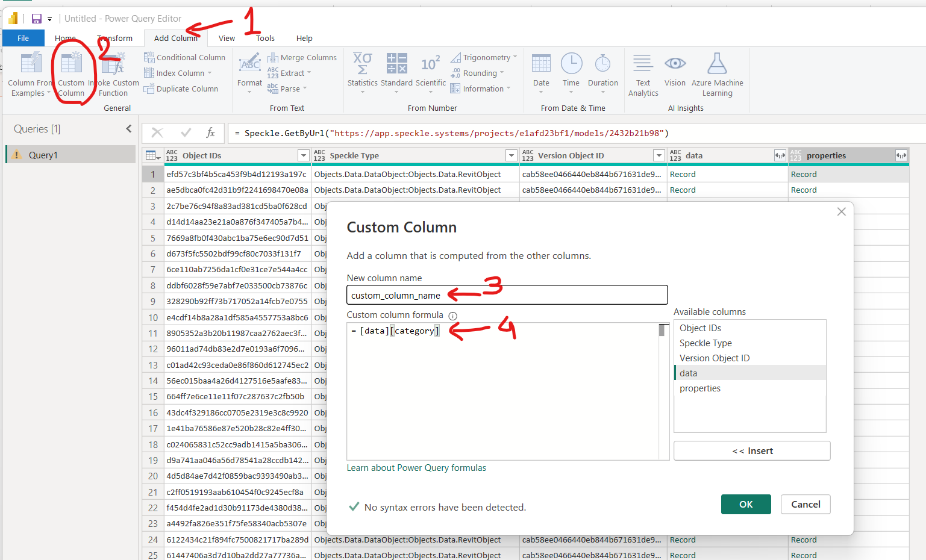Switch to the Transform tab
This screenshot has height=560, width=926.
coord(115,38)
